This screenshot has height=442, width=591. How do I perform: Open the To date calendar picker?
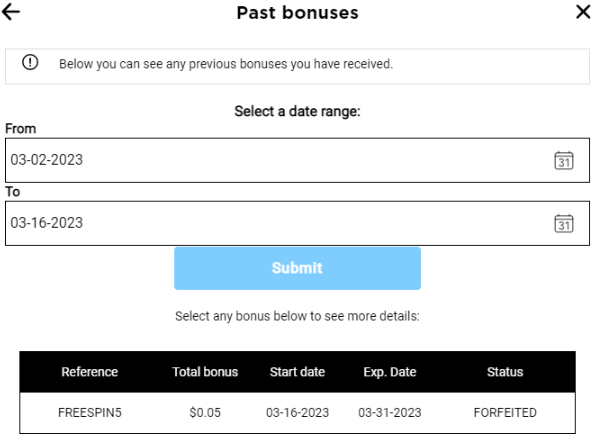[564, 223]
